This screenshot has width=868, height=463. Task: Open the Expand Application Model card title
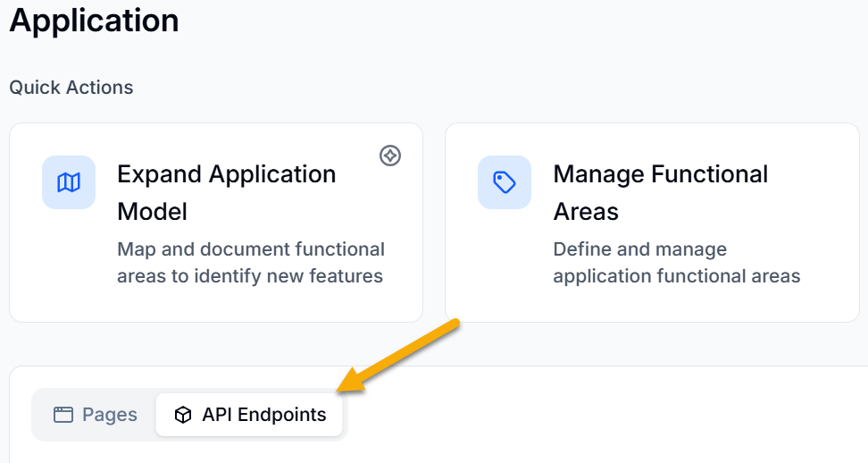pyautogui.click(x=227, y=193)
